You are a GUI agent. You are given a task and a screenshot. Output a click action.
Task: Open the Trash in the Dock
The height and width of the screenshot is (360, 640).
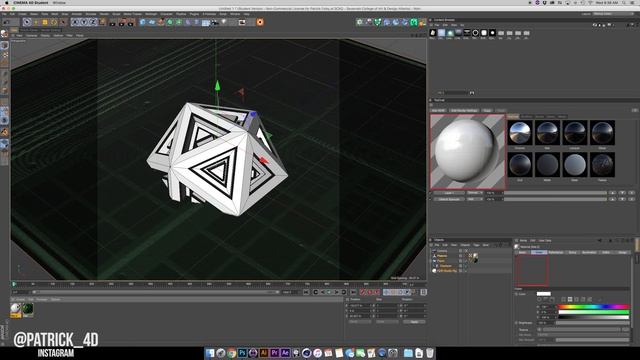(x=429, y=353)
